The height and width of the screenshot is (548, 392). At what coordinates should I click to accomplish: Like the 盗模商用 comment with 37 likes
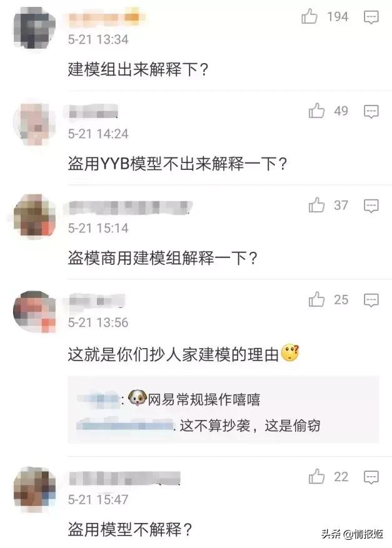pyautogui.click(x=316, y=205)
